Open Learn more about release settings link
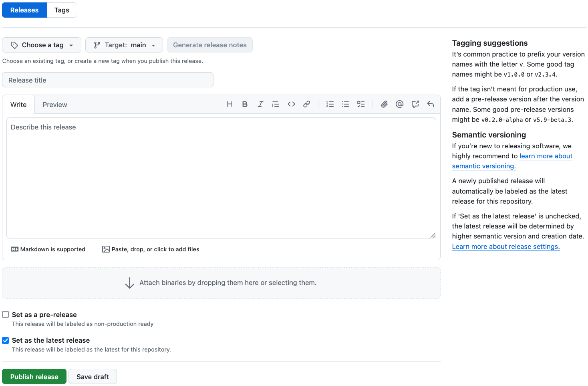 (x=505, y=247)
